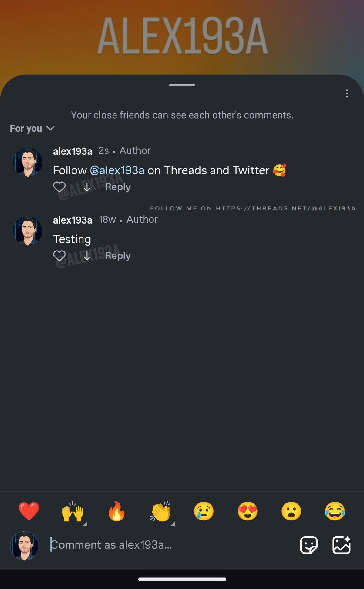The width and height of the screenshot is (364, 589).
Task: Send the heart eyes emoji reaction
Action: coord(248,511)
